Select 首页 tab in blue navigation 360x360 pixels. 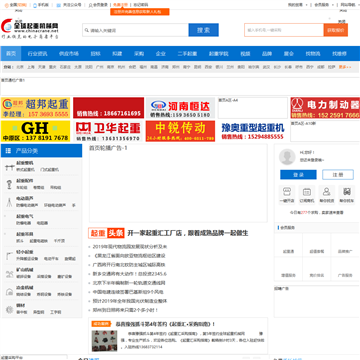tap(11, 54)
